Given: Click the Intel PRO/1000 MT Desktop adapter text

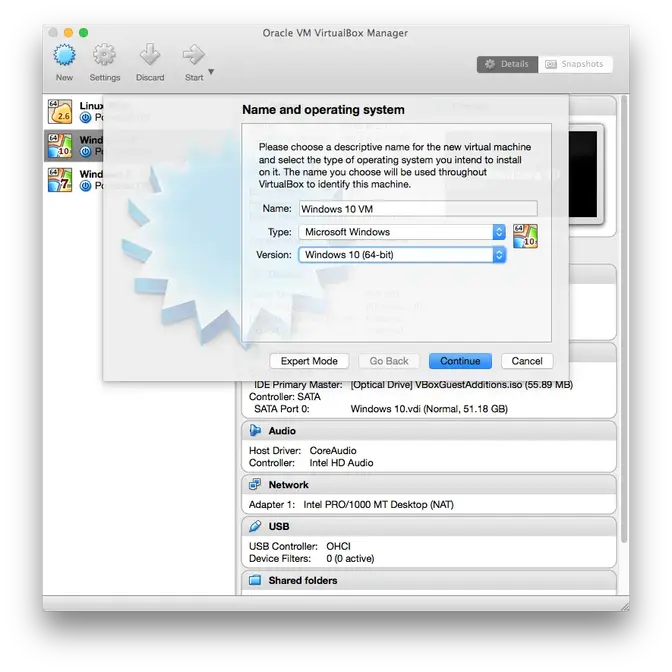Looking at the screenshot, I should tap(378, 504).
